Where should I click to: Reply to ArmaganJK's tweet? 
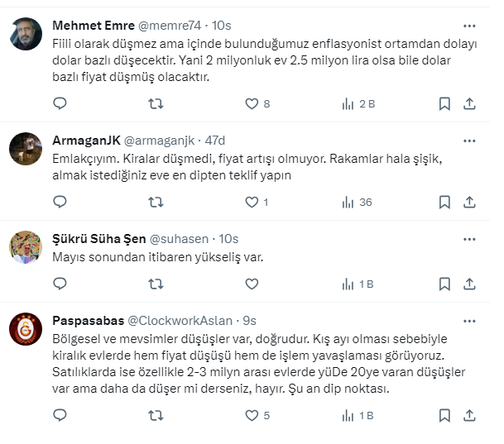coord(60,202)
